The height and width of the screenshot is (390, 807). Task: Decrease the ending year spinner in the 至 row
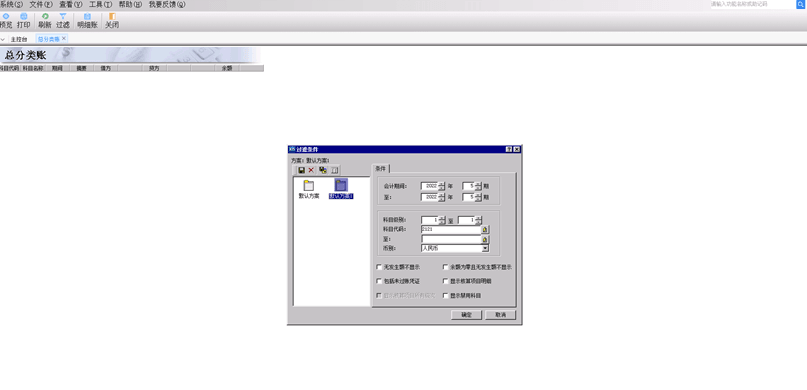(442, 199)
